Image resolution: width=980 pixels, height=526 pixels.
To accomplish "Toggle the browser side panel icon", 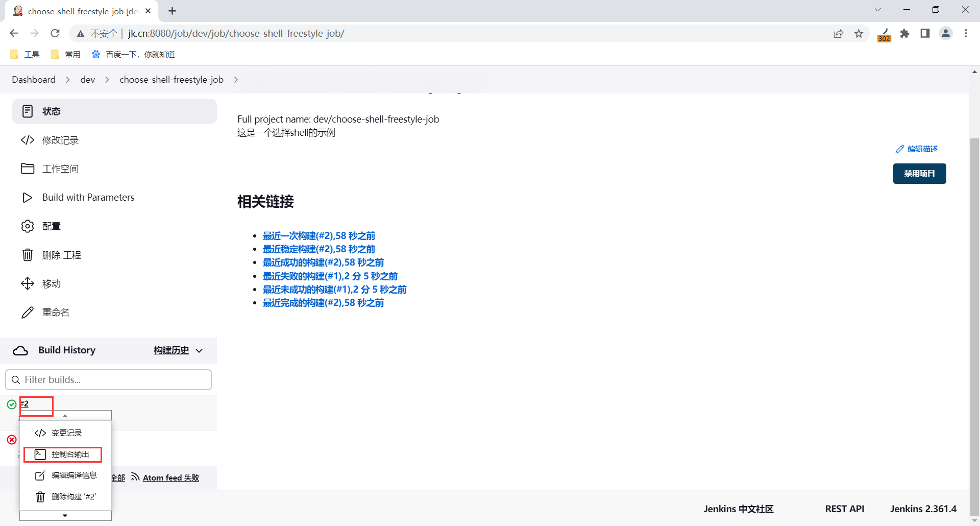I will (925, 33).
